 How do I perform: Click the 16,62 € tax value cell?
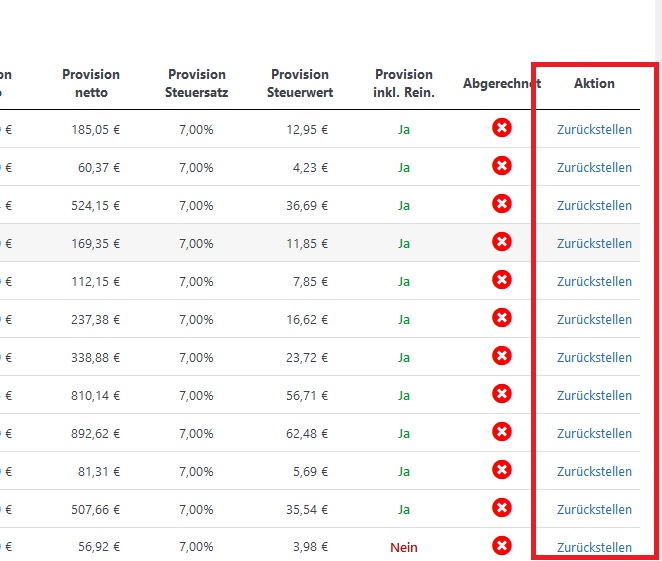click(307, 320)
